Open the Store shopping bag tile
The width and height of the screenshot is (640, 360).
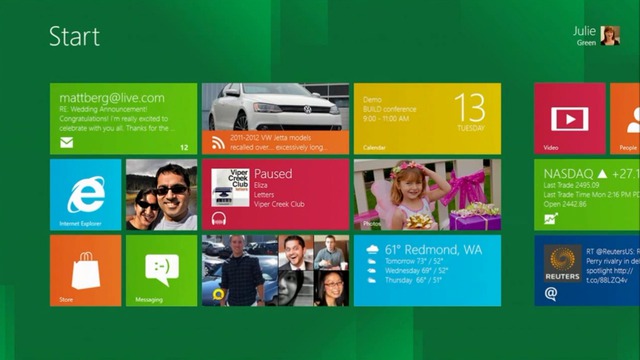point(85,270)
